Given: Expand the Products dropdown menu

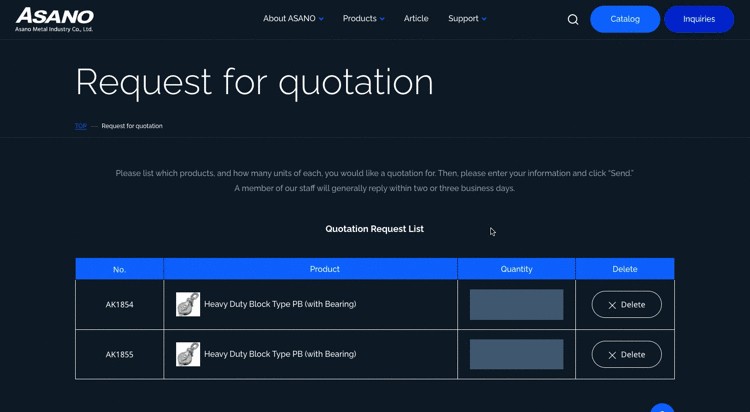Looking at the screenshot, I should [364, 19].
